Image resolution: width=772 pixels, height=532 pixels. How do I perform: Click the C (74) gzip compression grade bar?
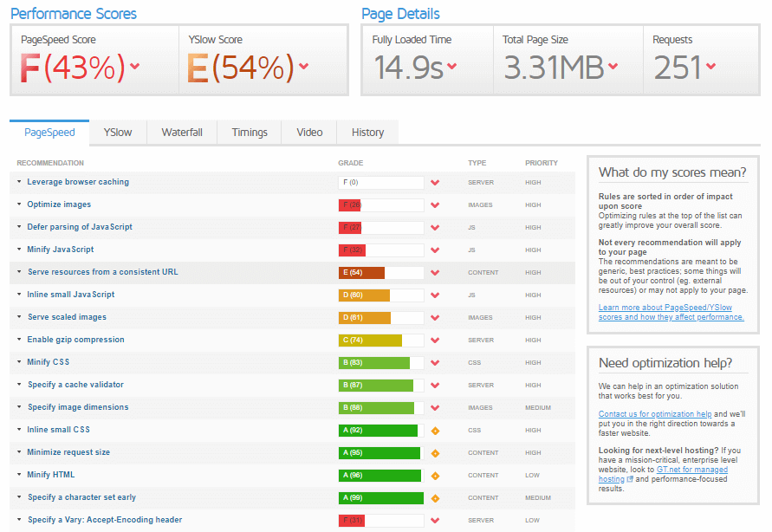[x=381, y=340]
